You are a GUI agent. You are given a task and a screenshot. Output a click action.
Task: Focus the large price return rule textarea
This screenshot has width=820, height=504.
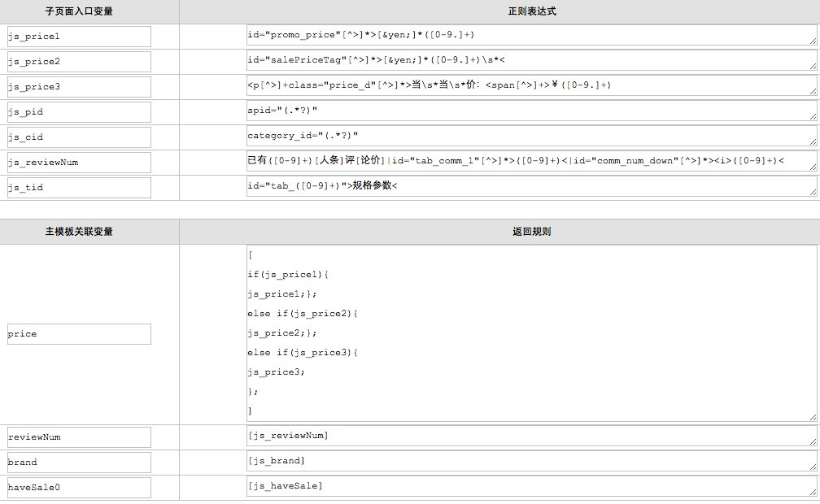click(x=531, y=333)
